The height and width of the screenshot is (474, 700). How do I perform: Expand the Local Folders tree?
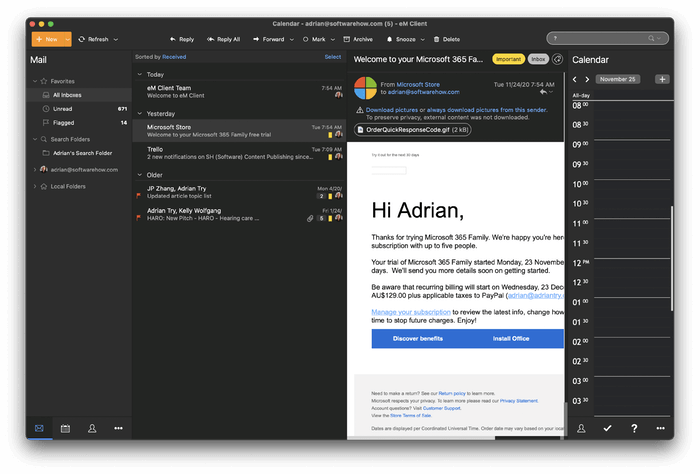pos(35,186)
